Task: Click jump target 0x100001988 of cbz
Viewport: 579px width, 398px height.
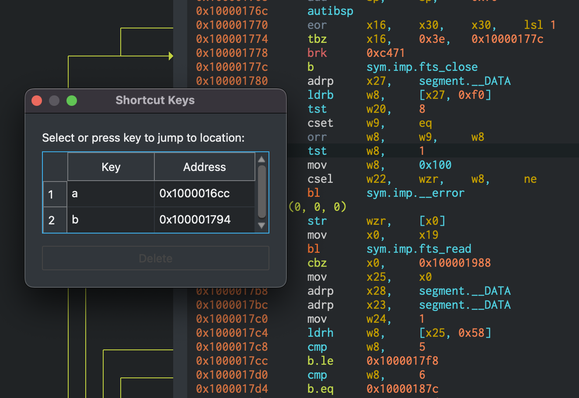Action: tap(455, 263)
